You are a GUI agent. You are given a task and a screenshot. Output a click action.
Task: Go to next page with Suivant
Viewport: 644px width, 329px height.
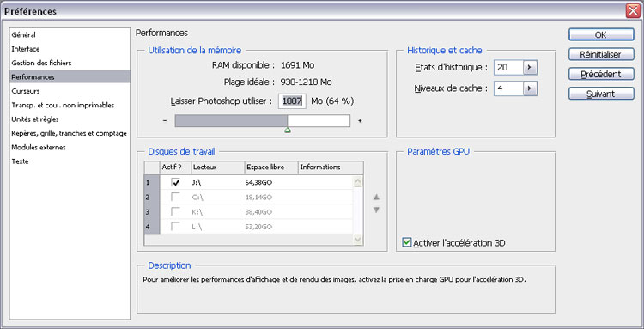click(601, 94)
